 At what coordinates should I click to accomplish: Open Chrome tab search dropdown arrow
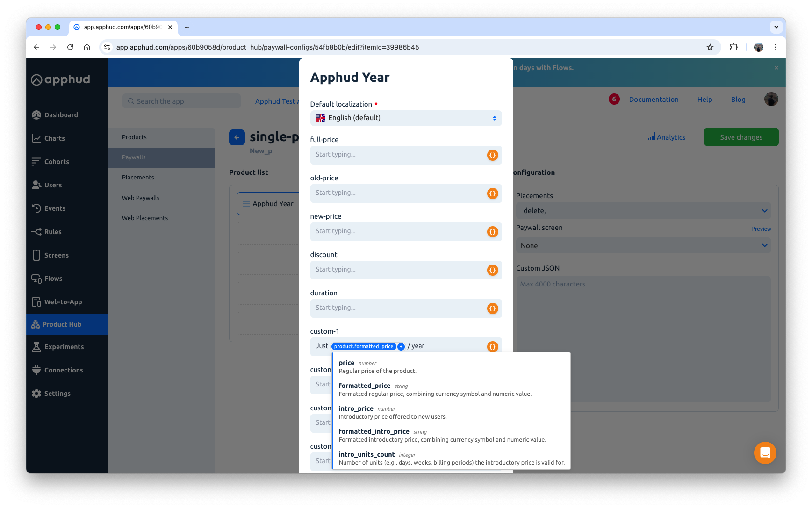click(x=776, y=27)
